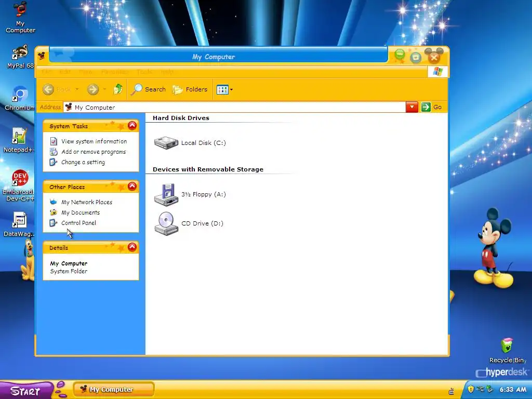Click Change a setting link

(x=83, y=163)
